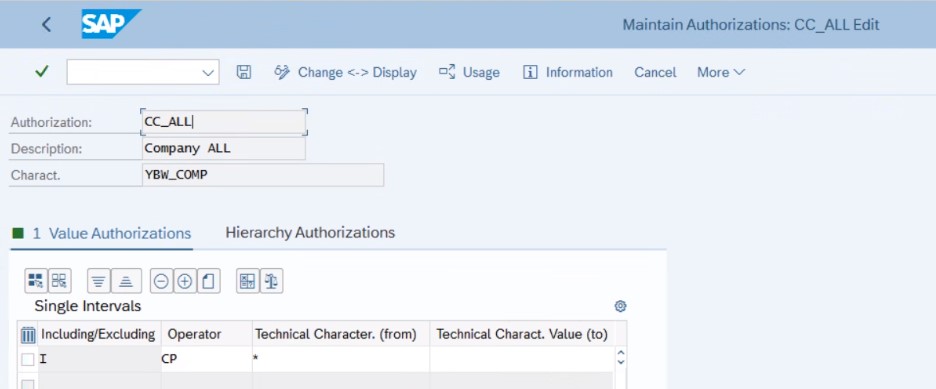Insert row using the plus circle icon
Viewport: 936px width, 389px height.
coord(185,280)
